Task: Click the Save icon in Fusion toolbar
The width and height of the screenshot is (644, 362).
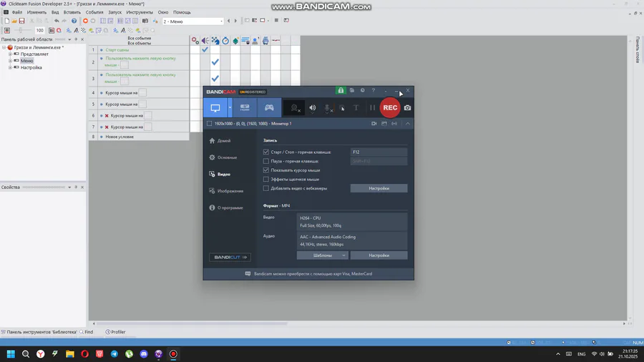Action: [x=21, y=21]
